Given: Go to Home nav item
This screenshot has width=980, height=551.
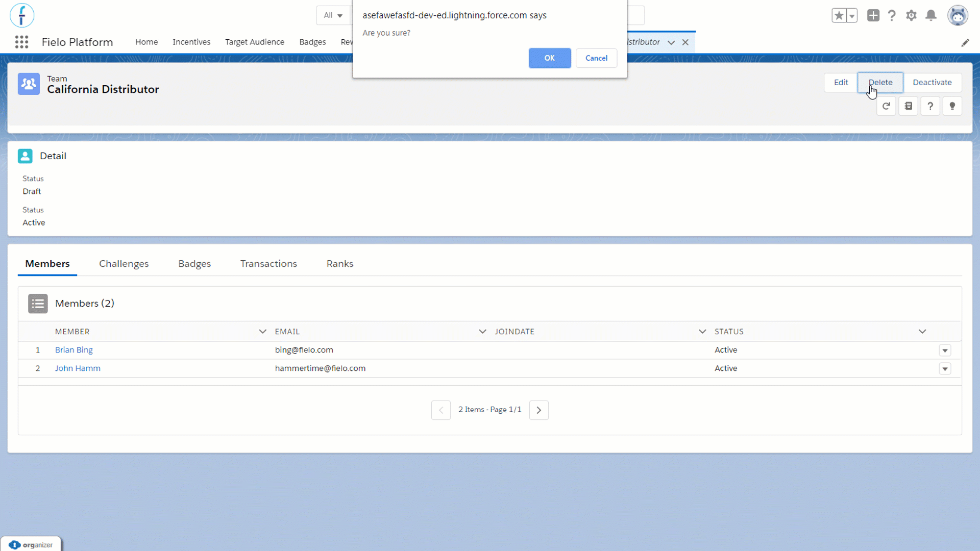Looking at the screenshot, I should (146, 42).
